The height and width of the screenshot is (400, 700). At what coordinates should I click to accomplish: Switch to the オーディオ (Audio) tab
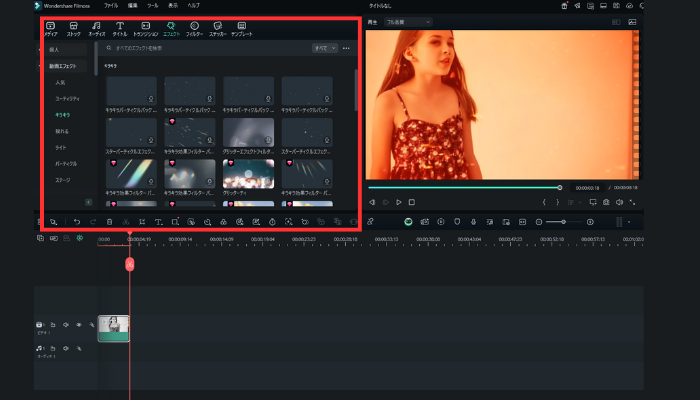tap(96, 29)
